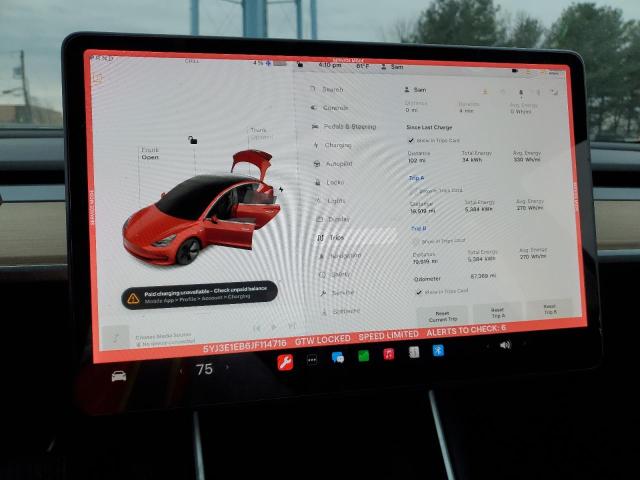The image size is (640, 480).
Task: Open the Charging settings
Action: tap(333, 145)
